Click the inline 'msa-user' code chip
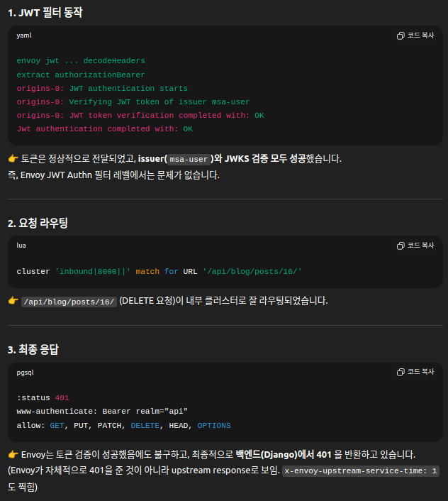The image size is (448, 501). (189, 160)
